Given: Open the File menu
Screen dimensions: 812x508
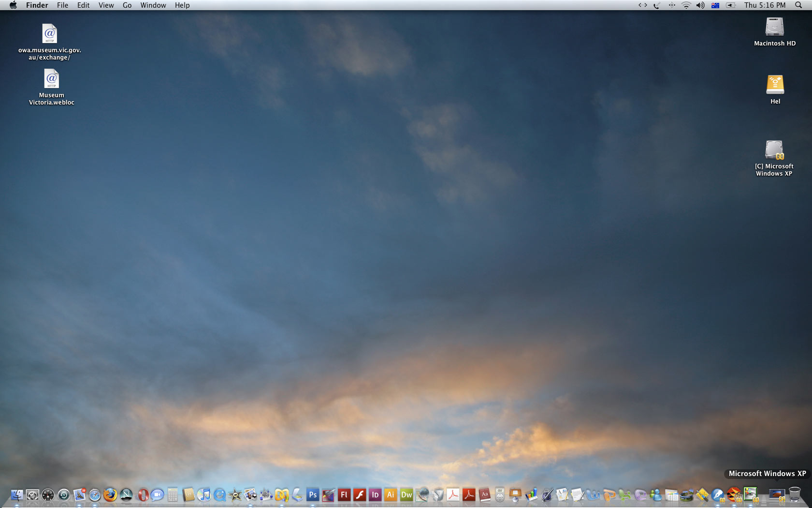Looking at the screenshot, I should pyautogui.click(x=62, y=5).
